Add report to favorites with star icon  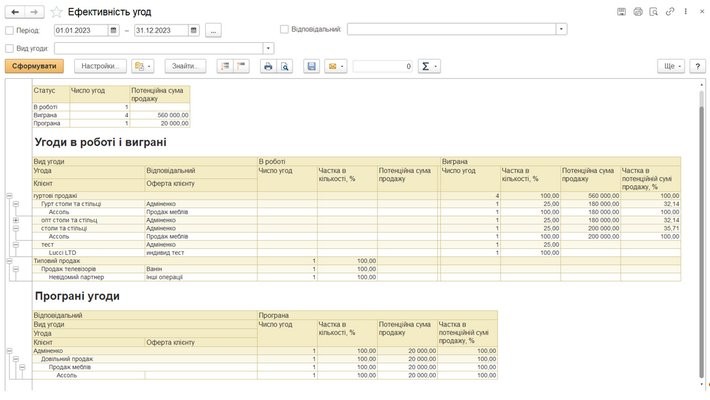point(56,11)
